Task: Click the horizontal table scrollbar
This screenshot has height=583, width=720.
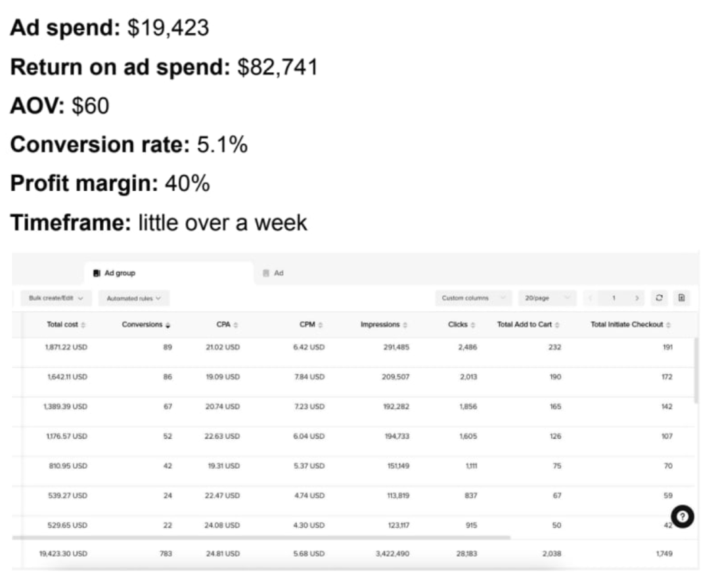Action: [260, 537]
